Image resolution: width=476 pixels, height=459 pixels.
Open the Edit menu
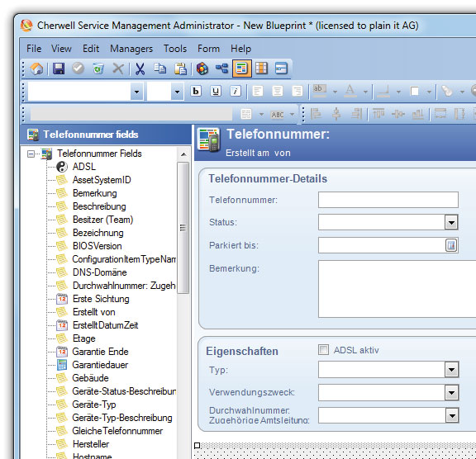[x=91, y=49]
